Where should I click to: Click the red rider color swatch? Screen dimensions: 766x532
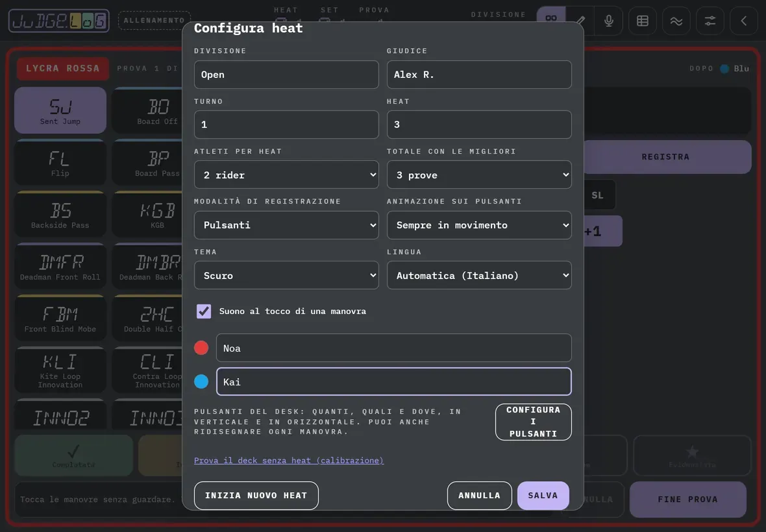click(201, 348)
